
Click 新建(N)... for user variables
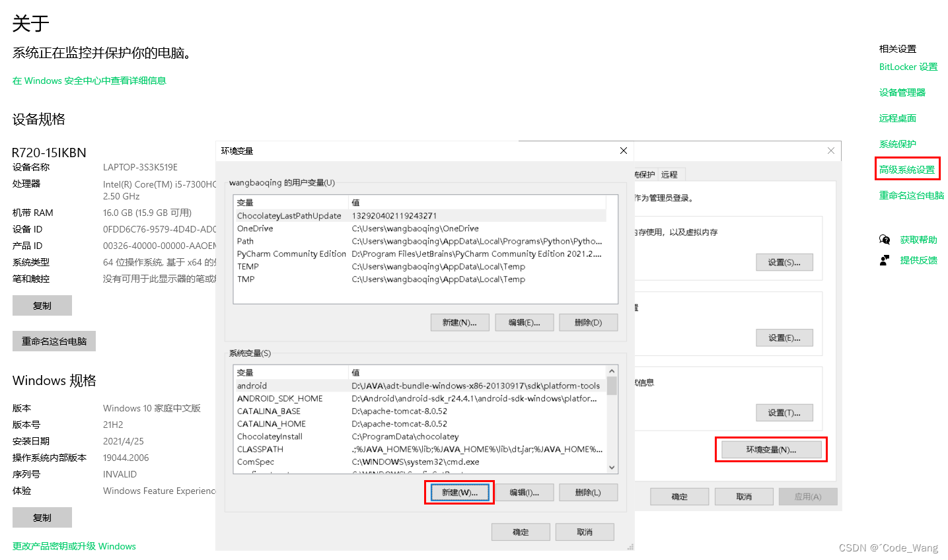[x=460, y=322]
